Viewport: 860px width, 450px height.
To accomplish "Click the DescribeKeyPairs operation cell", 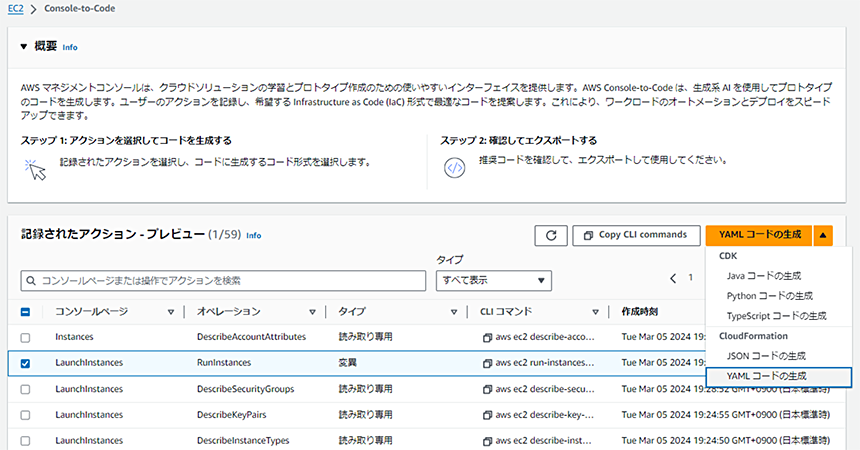I will click(x=231, y=415).
